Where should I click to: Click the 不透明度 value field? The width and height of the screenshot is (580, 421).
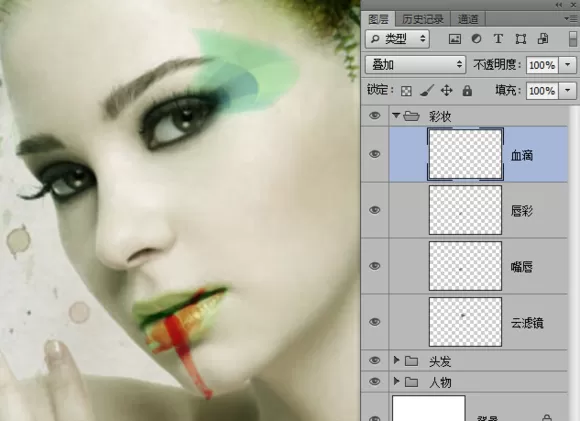[542, 65]
